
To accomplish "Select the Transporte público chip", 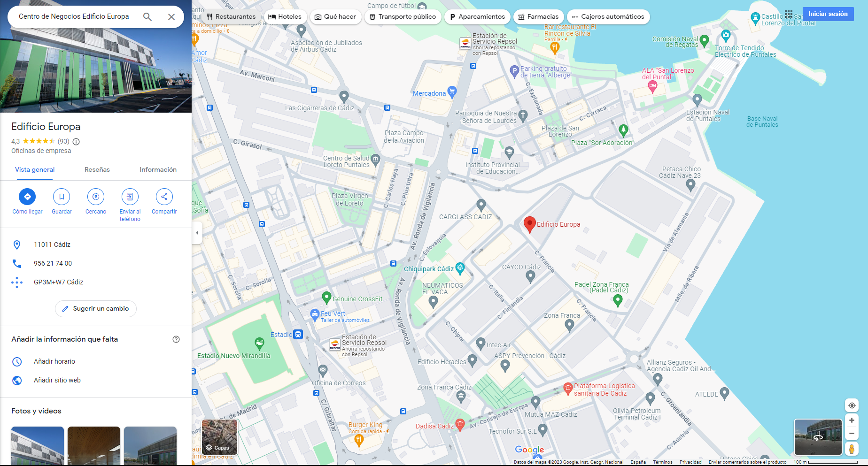I will click(403, 17).
